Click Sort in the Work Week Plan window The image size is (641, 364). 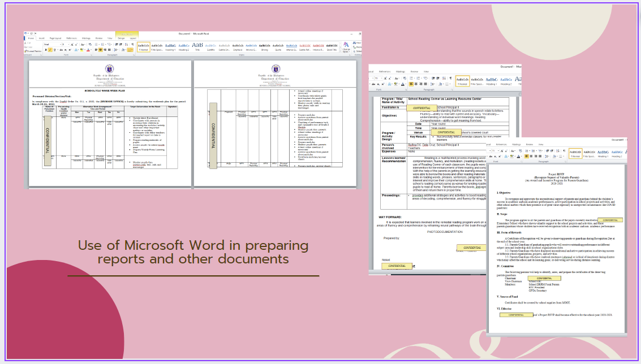coord(126,44)
